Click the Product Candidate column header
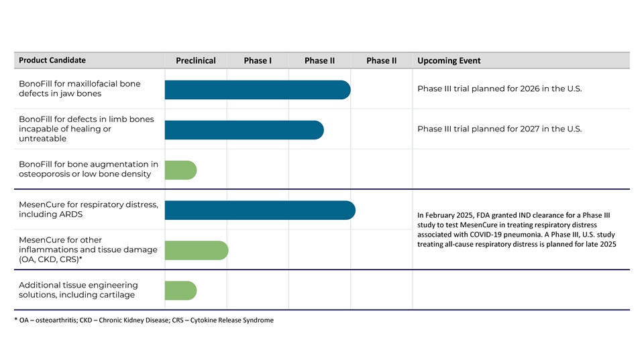 click(52, 60)
